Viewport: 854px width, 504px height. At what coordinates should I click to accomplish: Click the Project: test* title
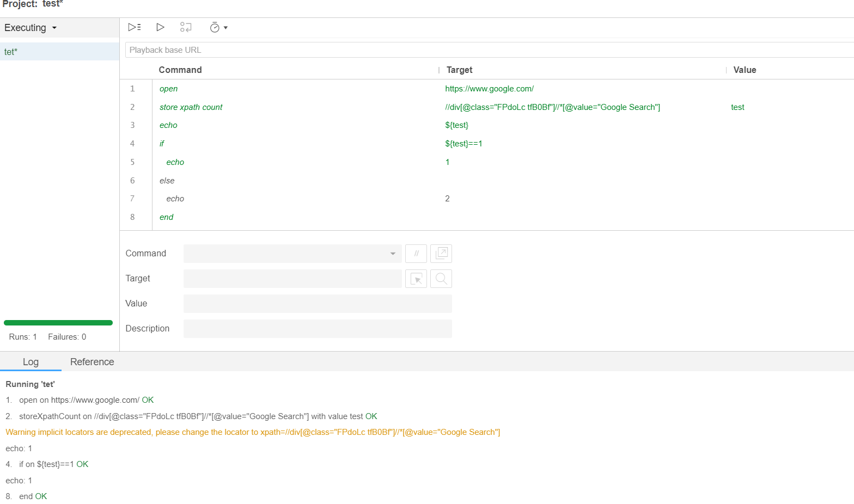pos(33,4)
